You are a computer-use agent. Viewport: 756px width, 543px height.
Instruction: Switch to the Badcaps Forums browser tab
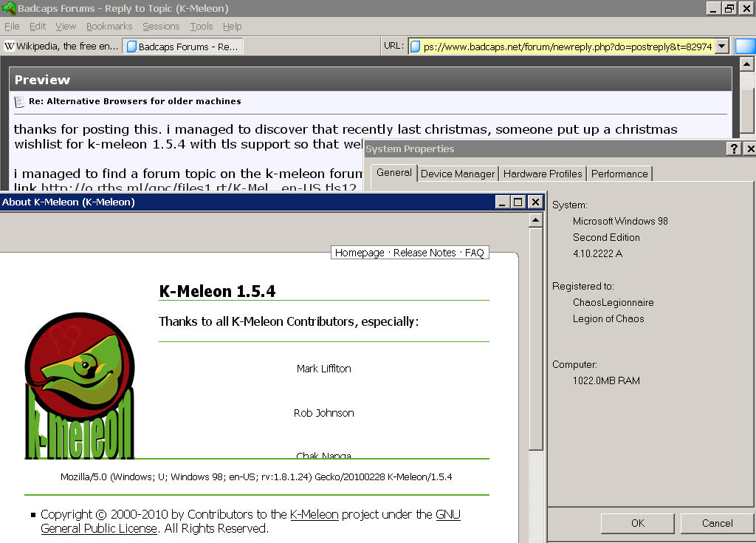point(183,47)
